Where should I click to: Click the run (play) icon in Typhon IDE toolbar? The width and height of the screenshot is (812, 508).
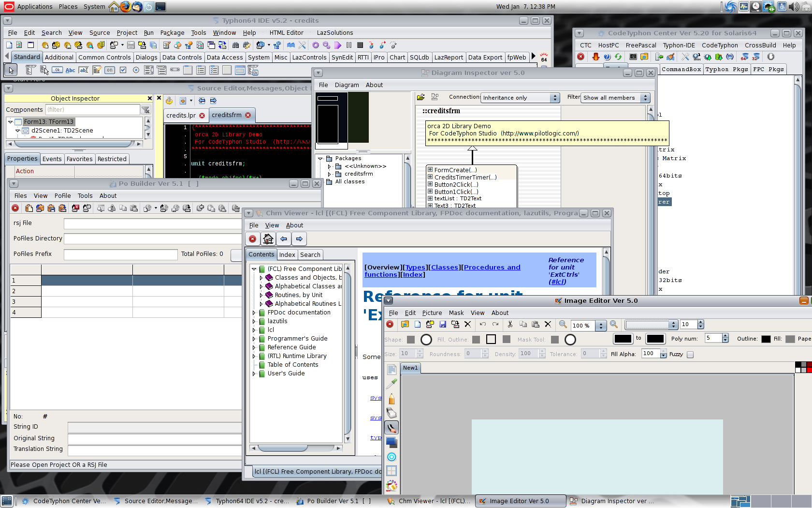338,45
